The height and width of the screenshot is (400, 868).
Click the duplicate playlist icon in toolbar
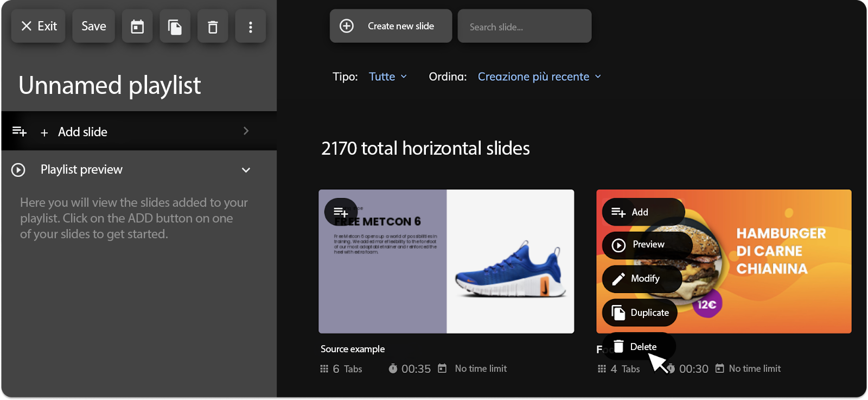tap(175, 26)
